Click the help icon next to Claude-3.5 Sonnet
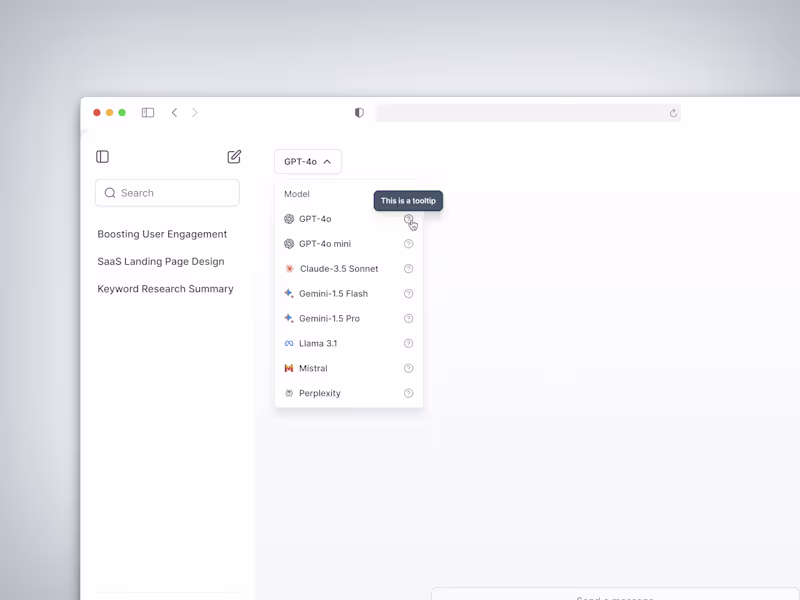 (408, 269)
